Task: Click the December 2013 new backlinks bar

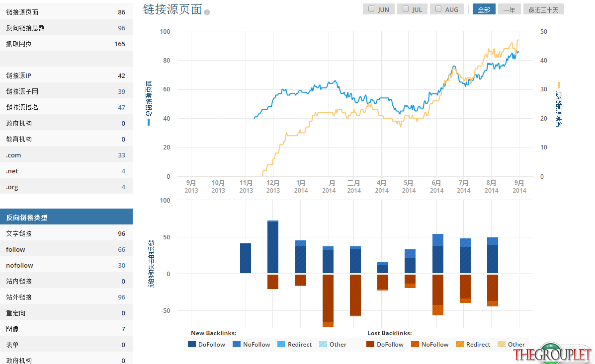Action: (x=273, y=247)
